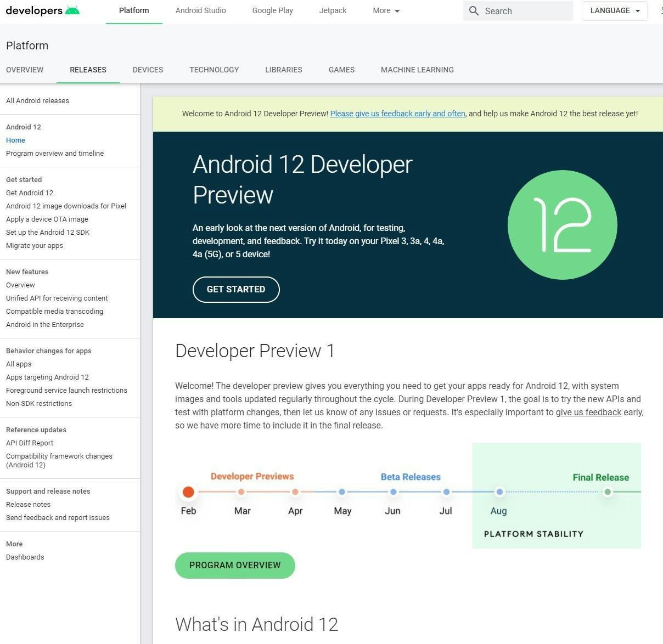
Task: Click the green Android 12 badge
Action: coord(562,225)
